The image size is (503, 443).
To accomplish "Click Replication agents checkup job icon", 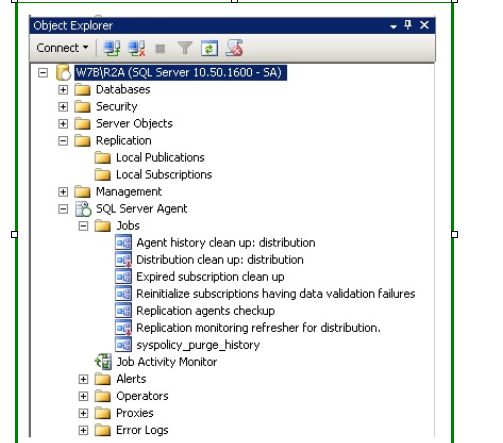I will (x=123, y=311).
